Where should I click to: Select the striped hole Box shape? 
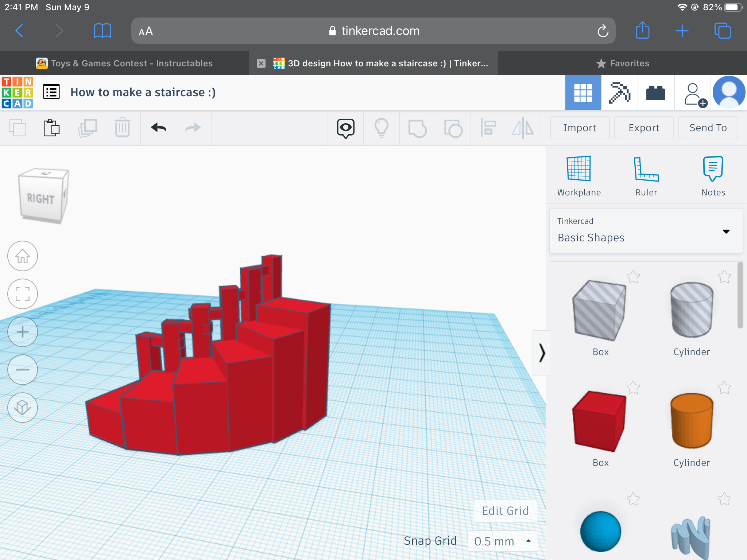[600, 311]
